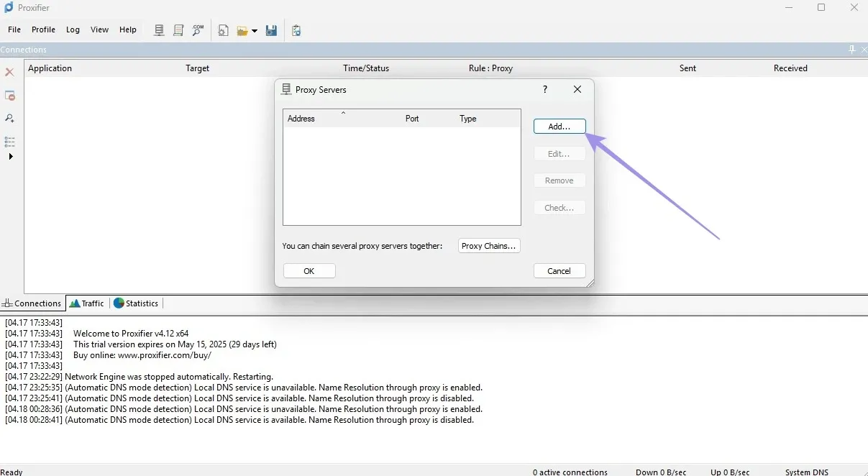Open the Profile menu
The width and height of the screenshot is (868, 476).
[43, 29]
